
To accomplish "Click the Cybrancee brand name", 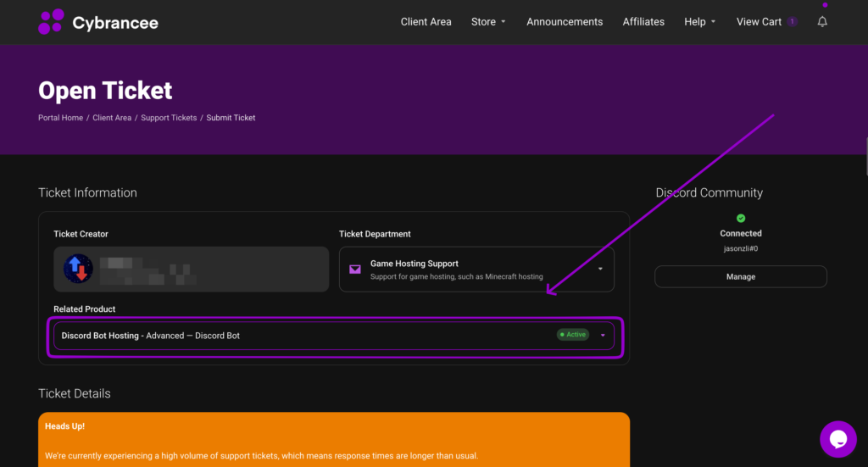I will [115, 23].
